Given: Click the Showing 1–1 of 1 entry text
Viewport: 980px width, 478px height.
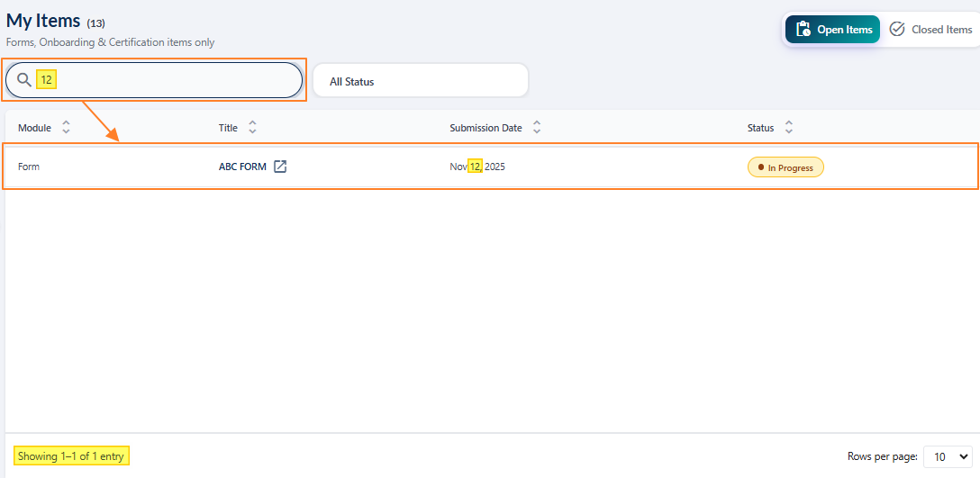Looking at the screenshot, I should click(71, 456).
